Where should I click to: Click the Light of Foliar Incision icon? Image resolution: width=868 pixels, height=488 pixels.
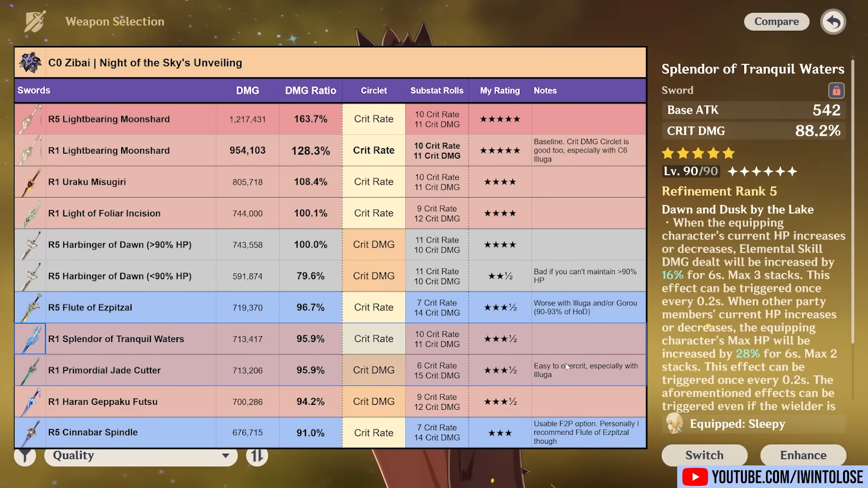click(x=30, y=213)
